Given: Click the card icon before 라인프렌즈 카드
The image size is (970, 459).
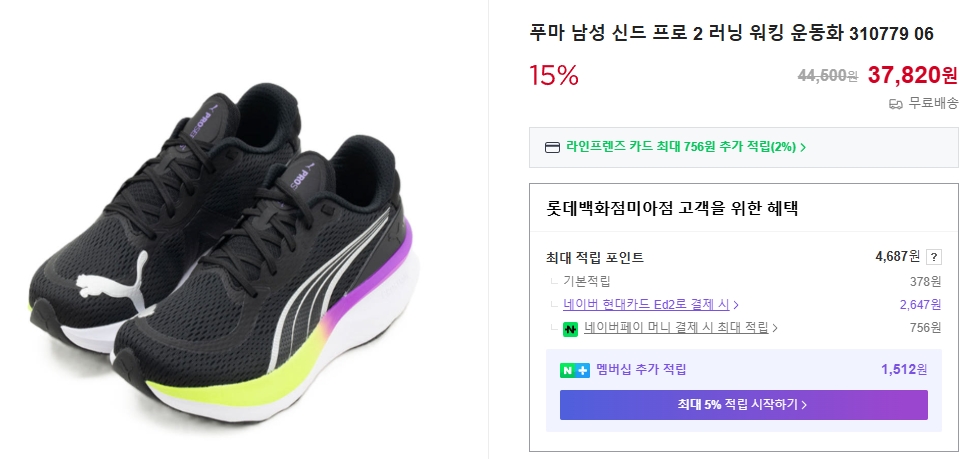Looking at the screenshot, I should pyautogui.click(x=552, y=147).
